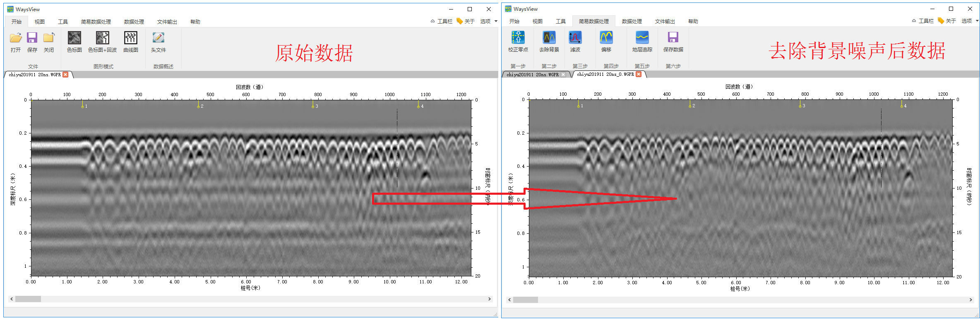The width and height of the screenshot is (980, 324).
Task: Click the 校正零点 zero-correction tool
Action: point(518,41)
